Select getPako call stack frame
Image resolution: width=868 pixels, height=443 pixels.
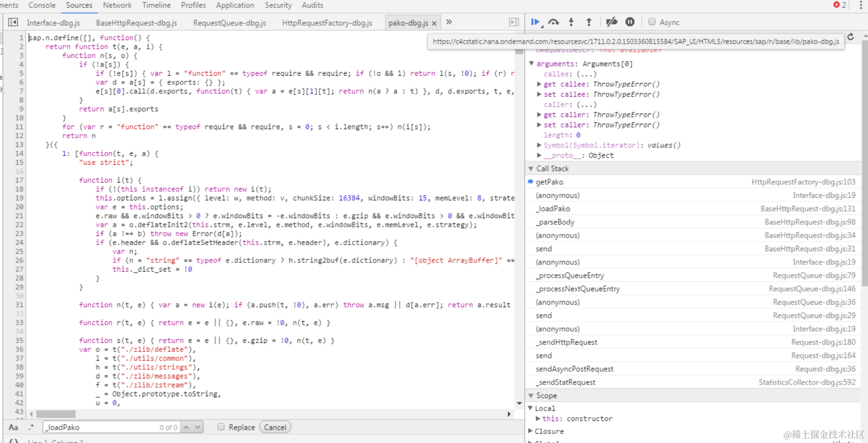[693, 182]
